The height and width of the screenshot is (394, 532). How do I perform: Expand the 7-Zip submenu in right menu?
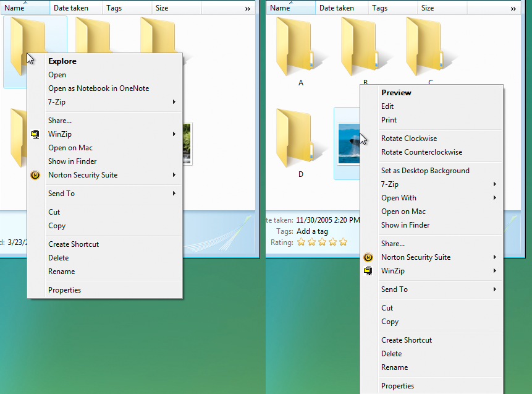[389, 184]
